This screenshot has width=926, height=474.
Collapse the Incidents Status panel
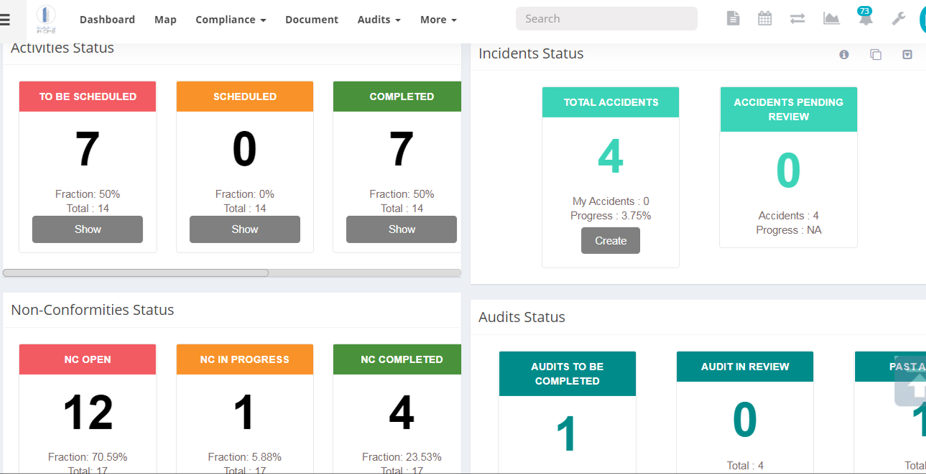pos(907,55)
